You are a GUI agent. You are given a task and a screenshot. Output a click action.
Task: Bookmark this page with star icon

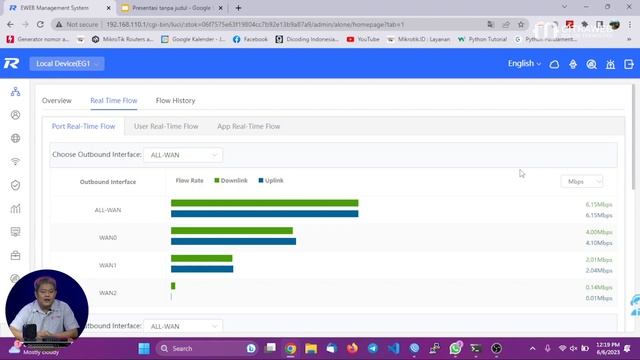(521, 24)
